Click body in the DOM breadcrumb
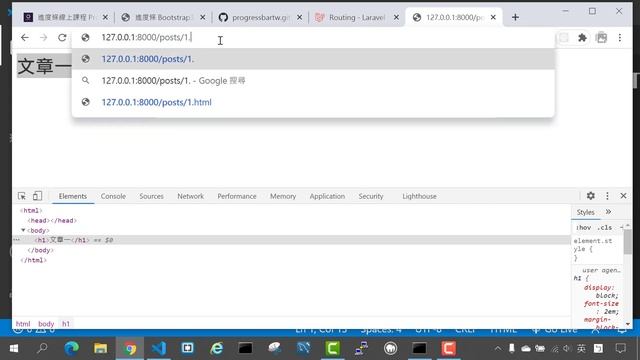The image size is (640, 360). 46,324
